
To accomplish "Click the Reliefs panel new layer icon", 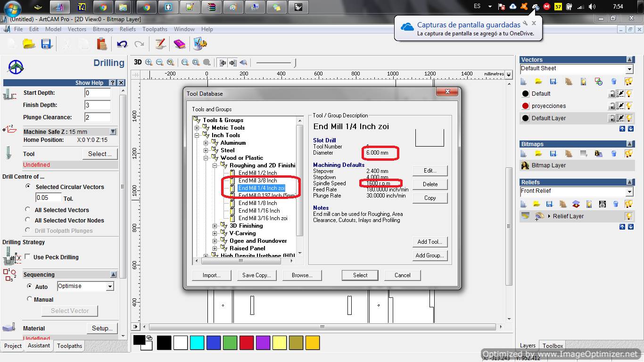I will (x=524, y=204).
